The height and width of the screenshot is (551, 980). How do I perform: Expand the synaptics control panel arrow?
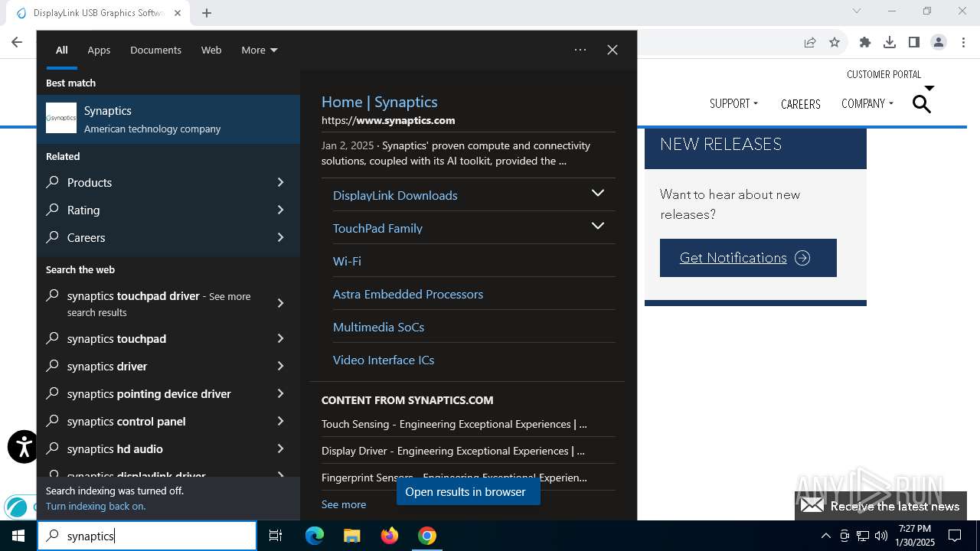(x=280, y=421)
